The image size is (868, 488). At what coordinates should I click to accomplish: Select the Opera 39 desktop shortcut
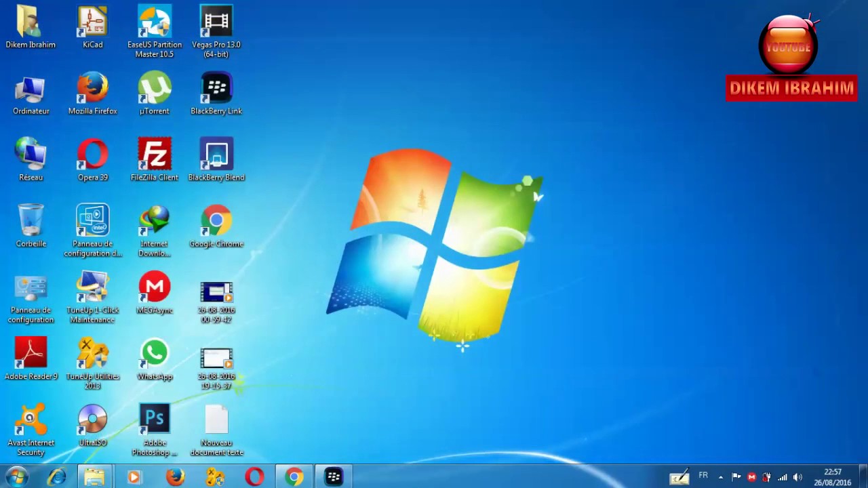93,160
